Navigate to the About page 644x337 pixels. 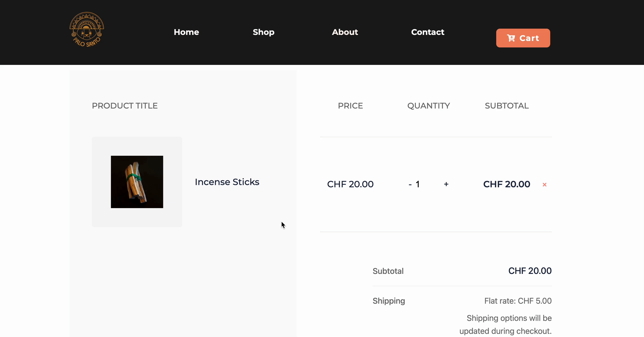click(345, 32)
